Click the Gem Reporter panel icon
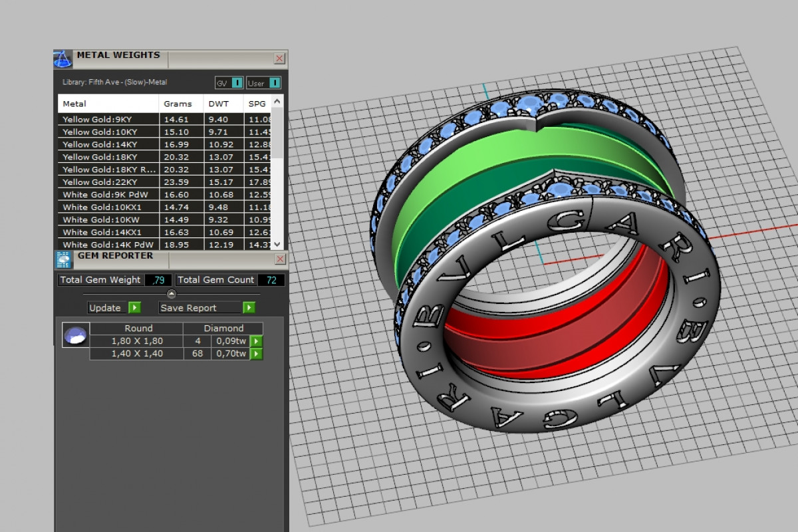 click(63, 259)
